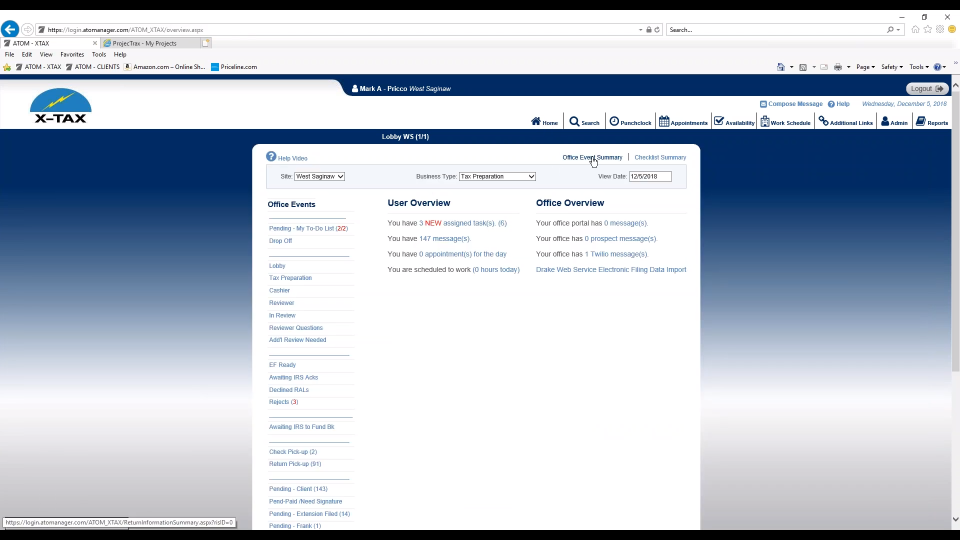The image size is (960, 540).
Task: Open the Search page
Action: (x=584, y=122)
